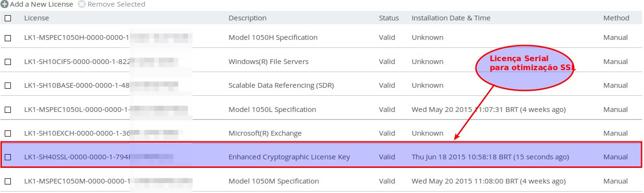Click the Method column header

(616, 18)
